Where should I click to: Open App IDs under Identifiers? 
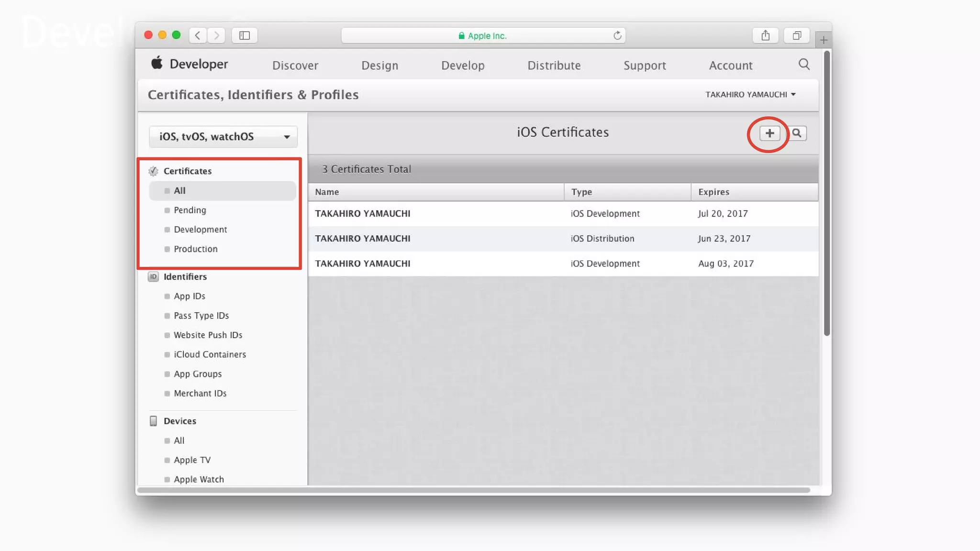189,297
